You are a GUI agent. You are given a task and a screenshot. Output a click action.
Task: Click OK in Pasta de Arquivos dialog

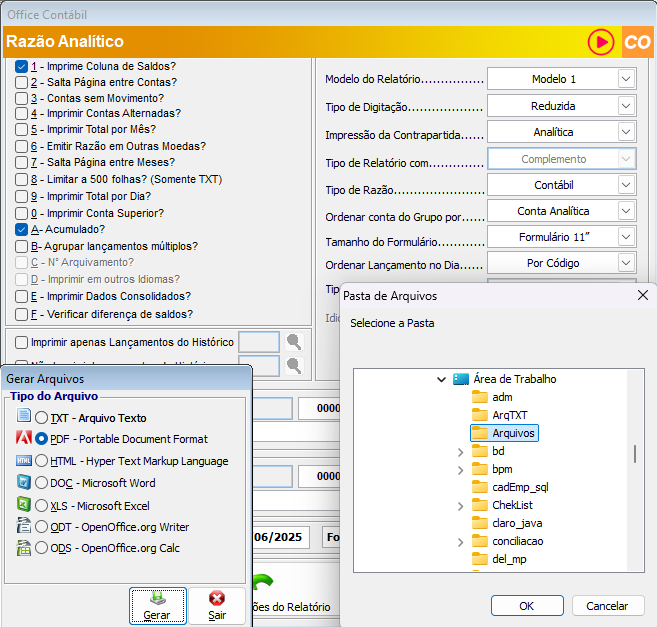coord(527,606)
